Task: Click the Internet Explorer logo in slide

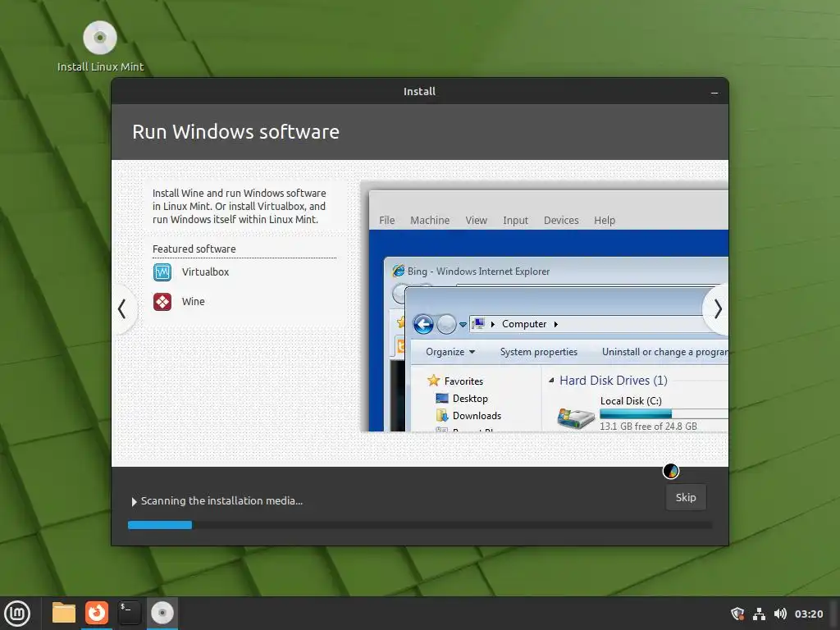Action: click(x=398, y=271)
